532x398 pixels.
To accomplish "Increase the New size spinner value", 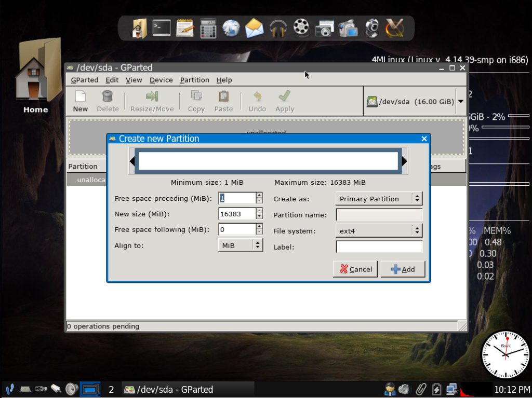I will (x=259, y=211).
